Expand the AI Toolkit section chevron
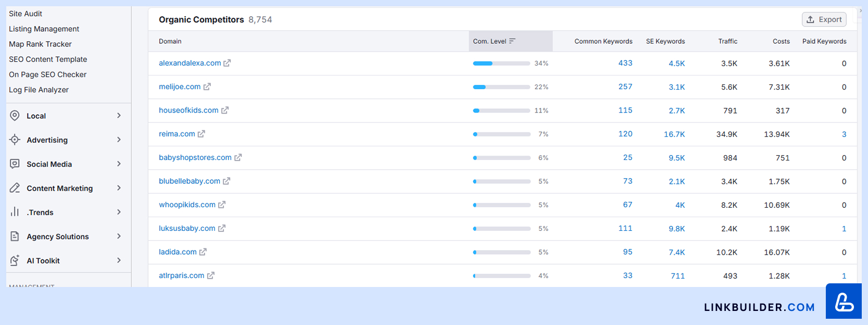The image size is (868, 325). click(119, 260)
